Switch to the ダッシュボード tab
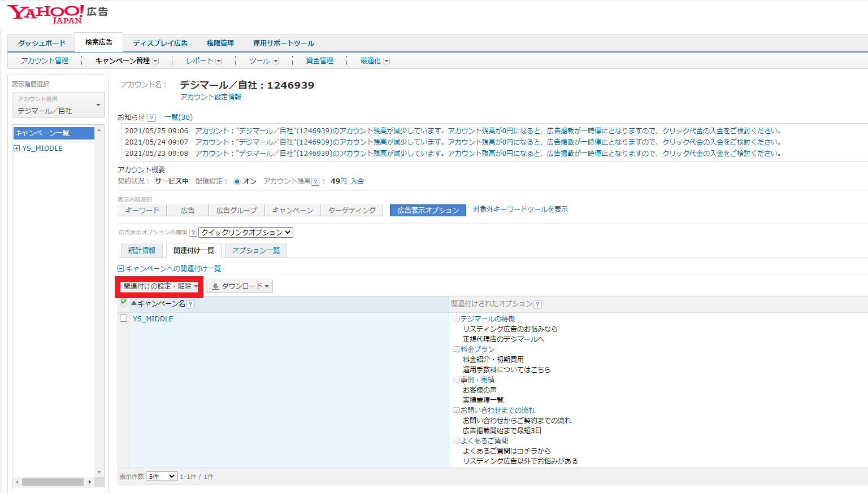The width and height of the screenshot is (868, 493). pos(42,43)
